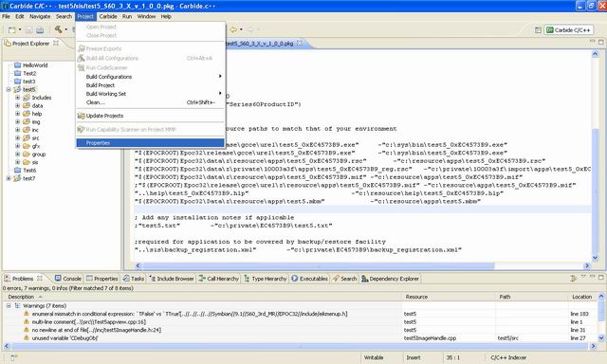Expand the data folder node
The height and width of the screenshot is (364, 607).
pos(17,105)
